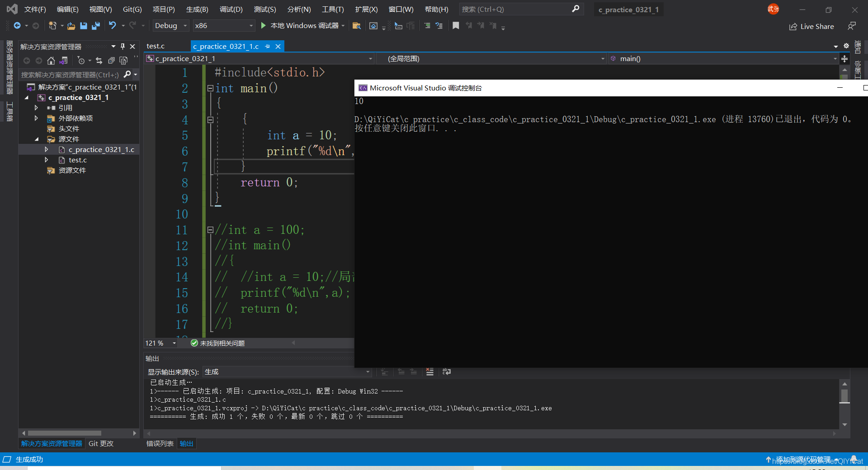Viewport: 868px width, 470px height.
Task: Open the main() function dropdown
Action: pyautogui.click(x=723, y=59)
